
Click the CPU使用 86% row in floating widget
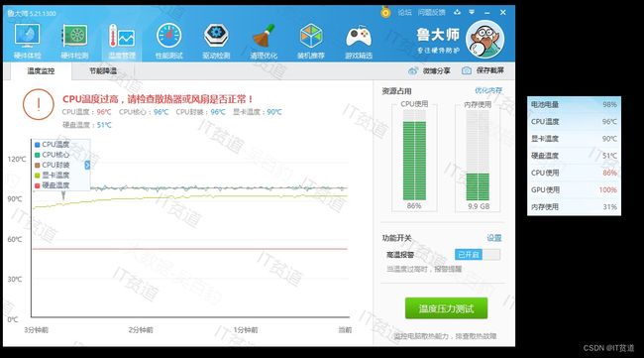[574, 173]
